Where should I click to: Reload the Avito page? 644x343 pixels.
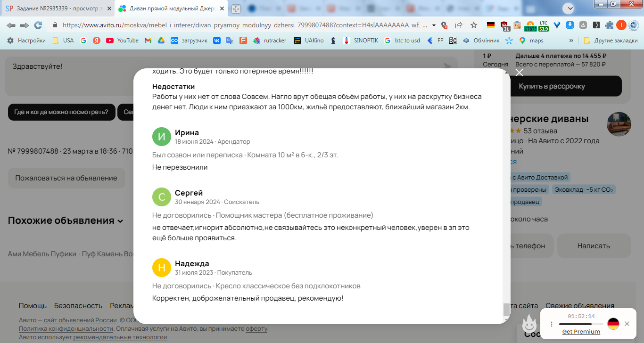point(38,25)
